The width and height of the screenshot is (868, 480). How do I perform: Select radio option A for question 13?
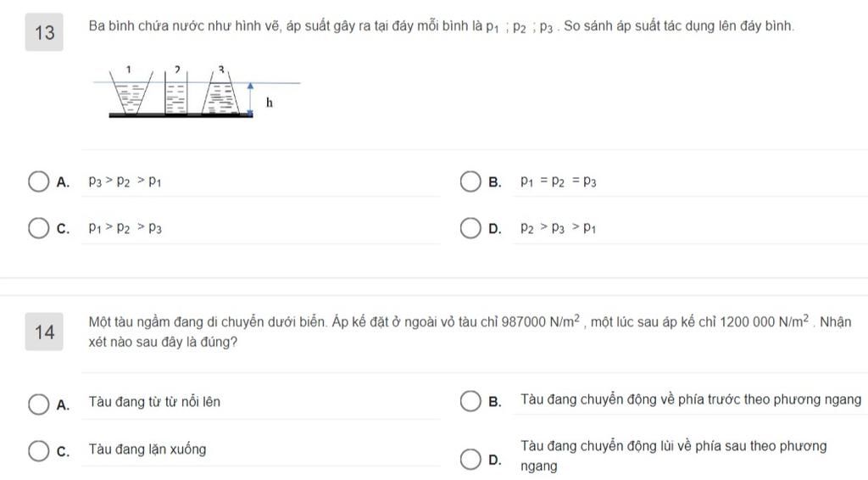38,181
